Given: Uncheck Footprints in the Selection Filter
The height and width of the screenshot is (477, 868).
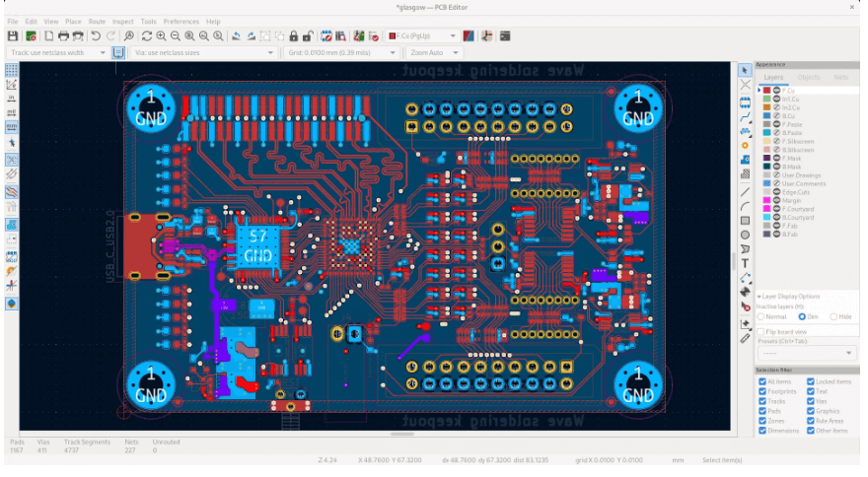Looking at the screenshot, I should click(761, 391).
